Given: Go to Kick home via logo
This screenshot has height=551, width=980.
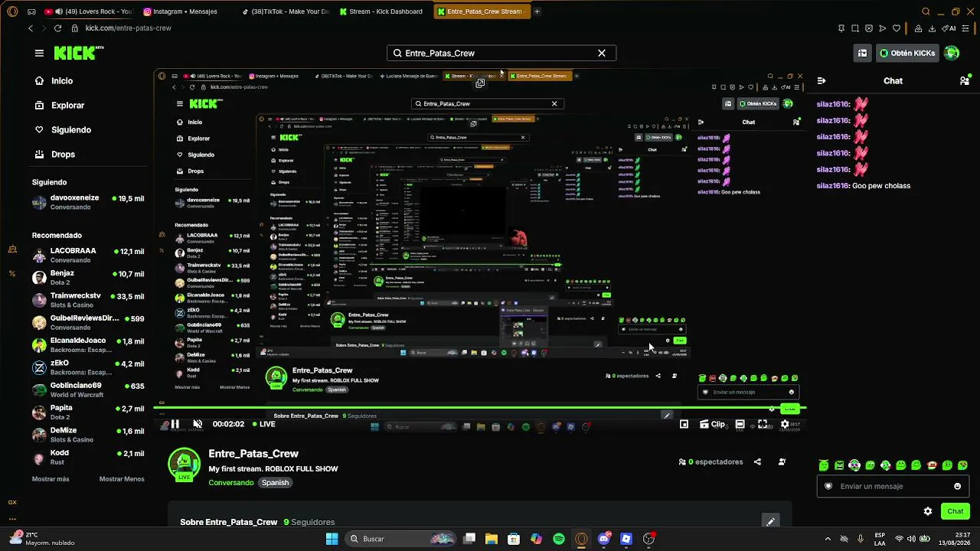Looking at the screenshot, I should tap(78, 53).
